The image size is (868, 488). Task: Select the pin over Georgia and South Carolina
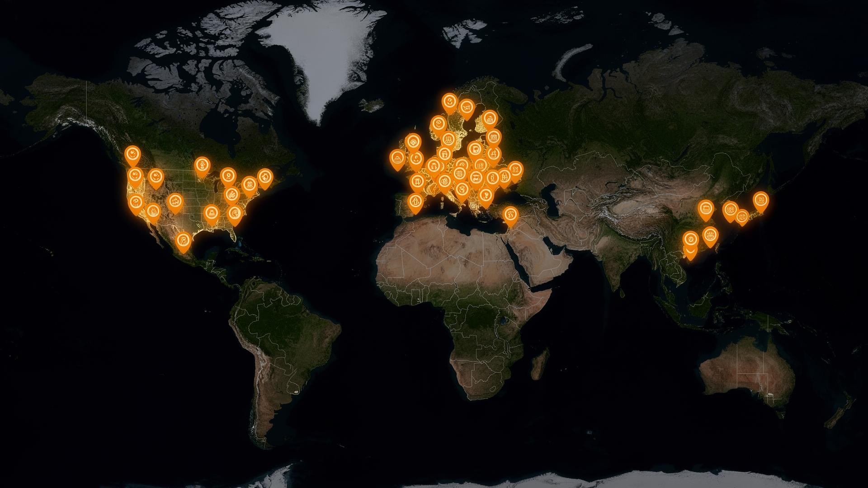pos(235,215)
